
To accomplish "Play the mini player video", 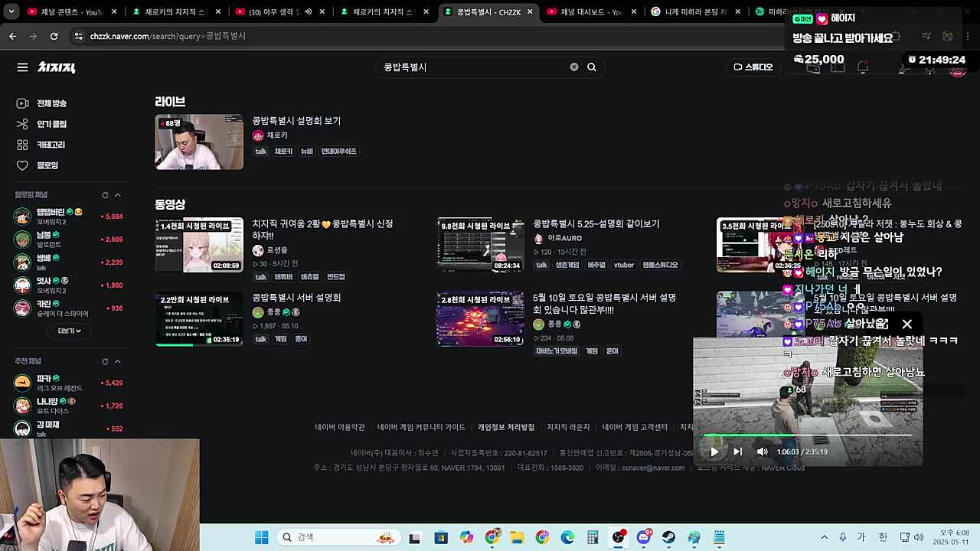I will coord(714,452).
